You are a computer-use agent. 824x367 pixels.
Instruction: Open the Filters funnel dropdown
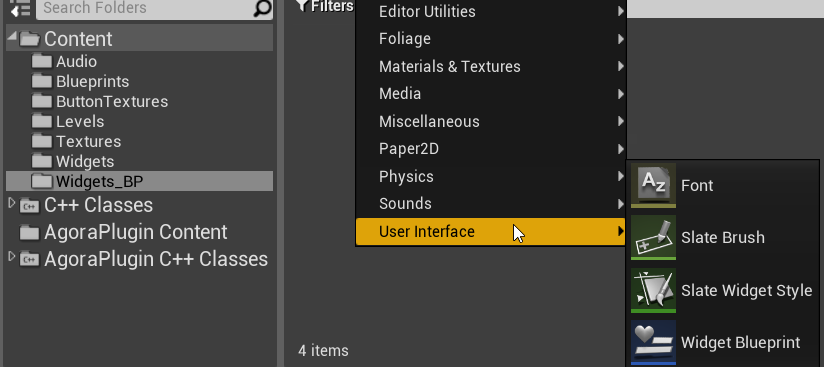(x=325, y=6)
